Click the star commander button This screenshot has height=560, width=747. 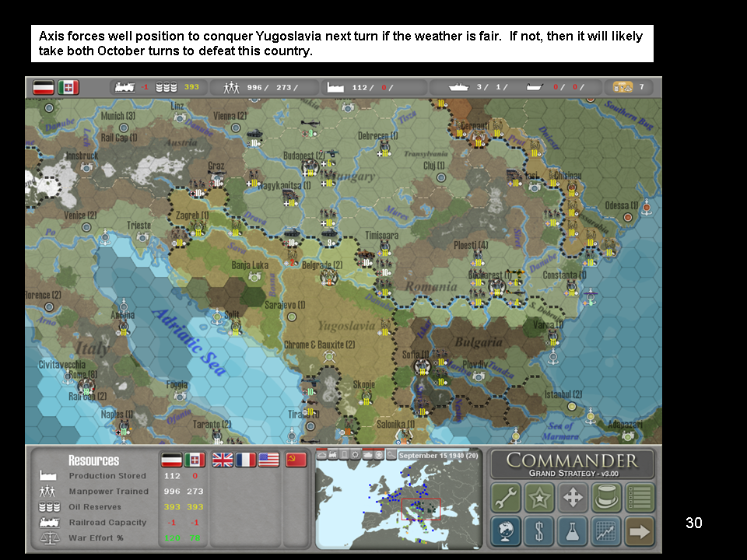[x=539, y=498]
